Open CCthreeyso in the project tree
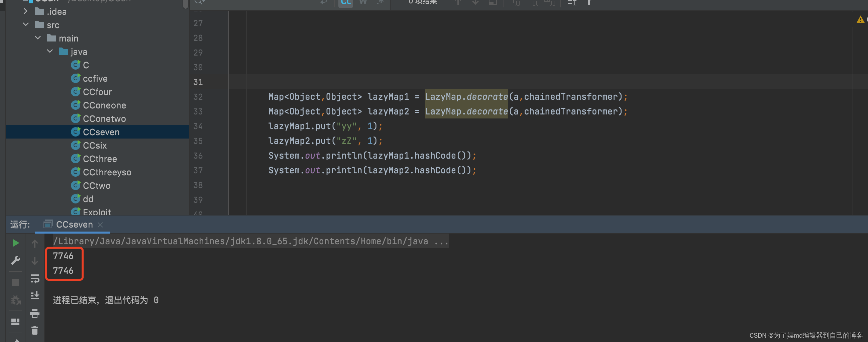 point(107,172)
